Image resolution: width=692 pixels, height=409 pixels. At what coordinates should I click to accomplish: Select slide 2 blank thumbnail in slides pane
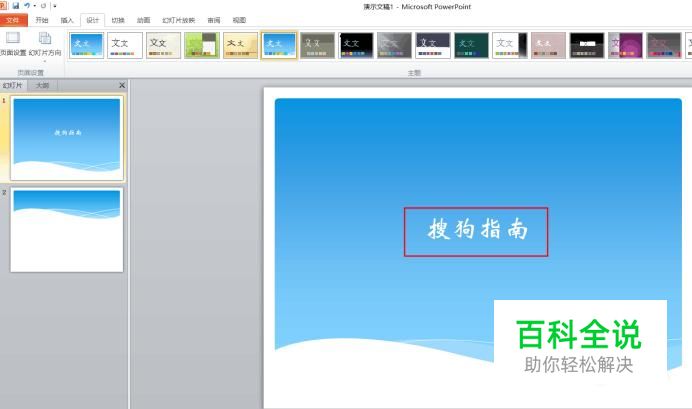[x=67, y=230]
